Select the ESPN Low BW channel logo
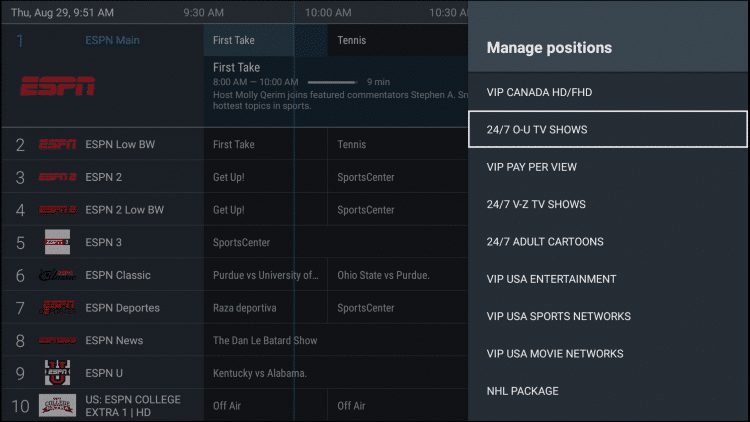Screen dimensions: 750x422 click(x=57, y=144)
